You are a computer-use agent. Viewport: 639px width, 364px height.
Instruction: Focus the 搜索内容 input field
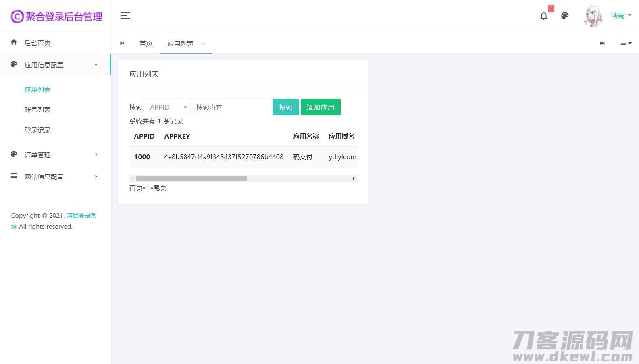pyautogui.click(x=231, y=107)
